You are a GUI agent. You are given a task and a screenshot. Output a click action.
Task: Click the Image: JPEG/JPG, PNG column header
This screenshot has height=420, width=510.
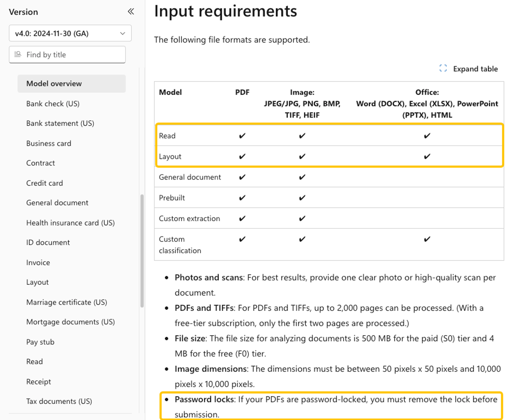(x=302, y=104)
